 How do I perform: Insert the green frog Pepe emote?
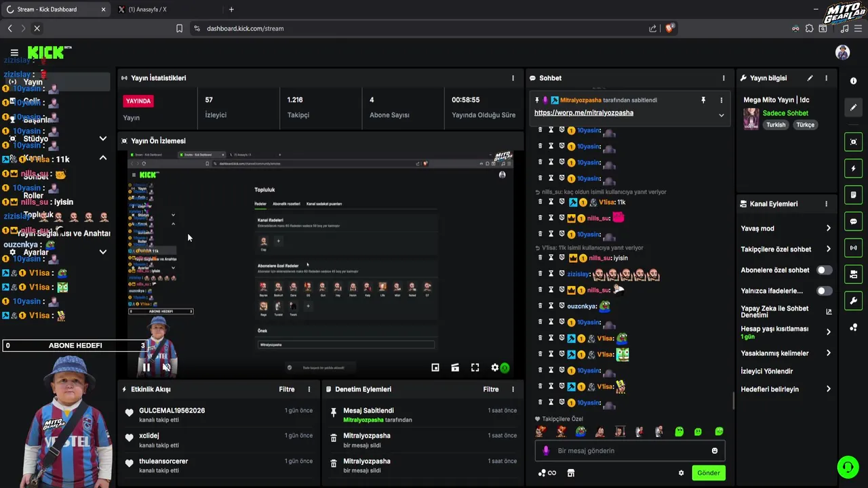point(580,432)
